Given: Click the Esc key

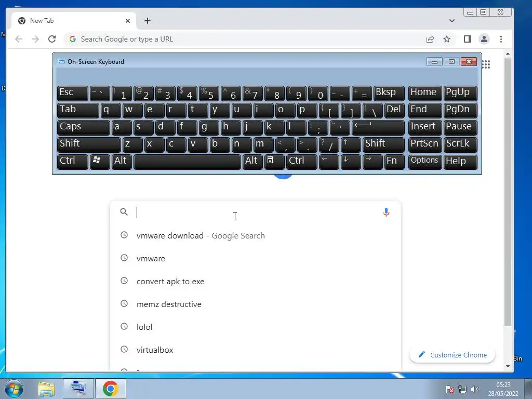Looking at the screenshot, I should click(x=73, y=93).
